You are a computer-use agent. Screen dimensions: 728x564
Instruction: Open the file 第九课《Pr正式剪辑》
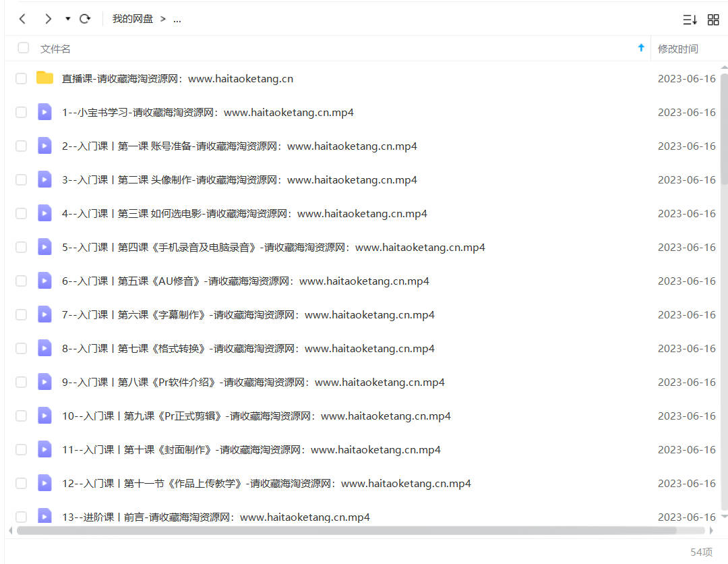coord(256,416)
